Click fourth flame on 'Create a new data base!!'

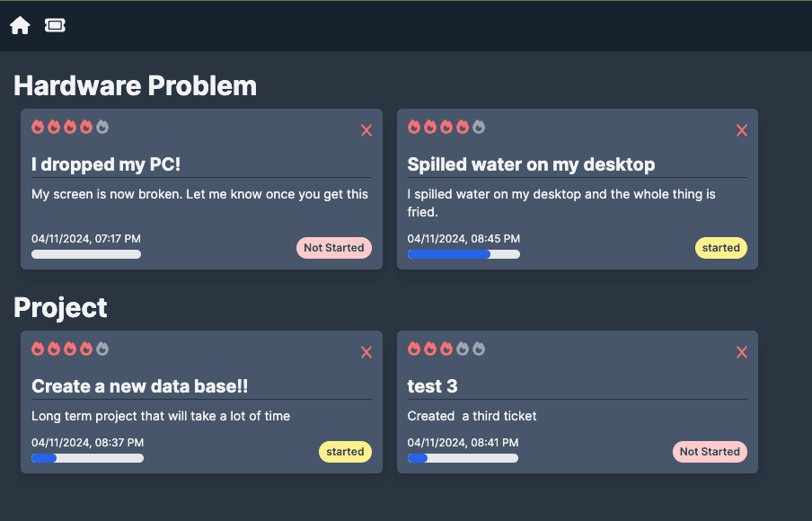tap(86, 349)
